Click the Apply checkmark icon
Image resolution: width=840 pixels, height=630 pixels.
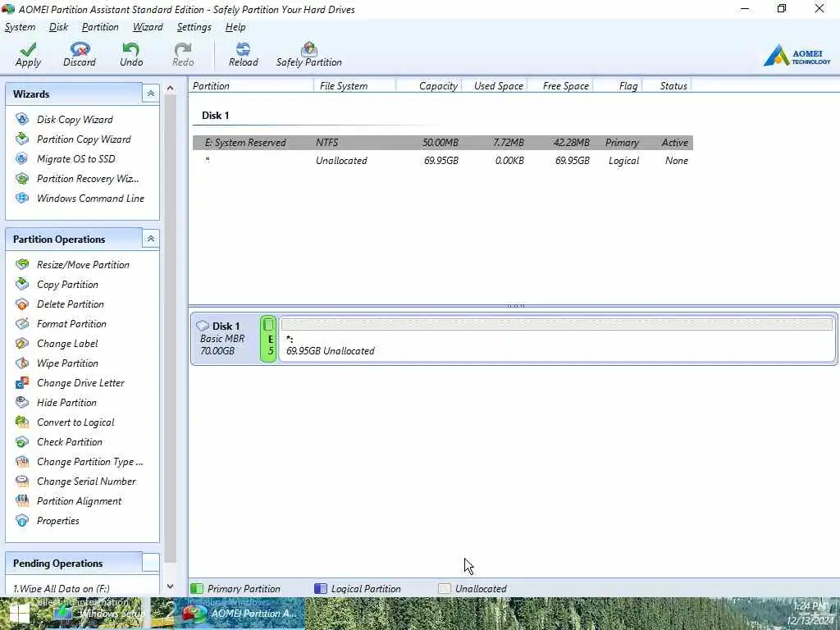28,49
